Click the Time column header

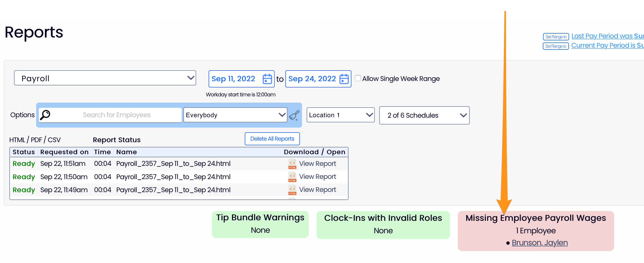click(x=102, y=152)
